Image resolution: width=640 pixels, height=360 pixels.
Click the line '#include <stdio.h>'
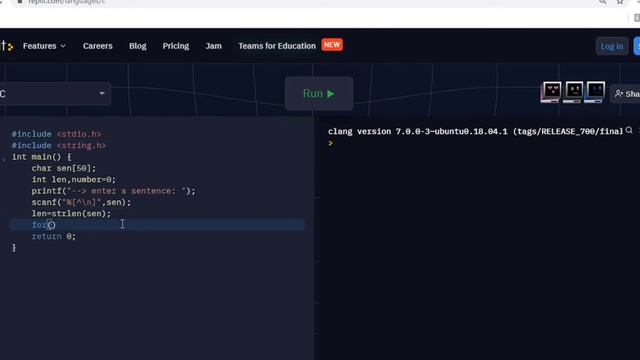[x=56, y=134]
